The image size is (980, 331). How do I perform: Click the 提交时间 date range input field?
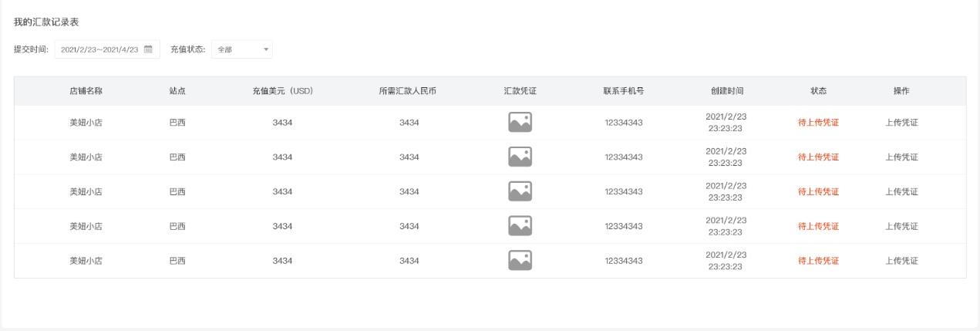[x=99, y=49]
